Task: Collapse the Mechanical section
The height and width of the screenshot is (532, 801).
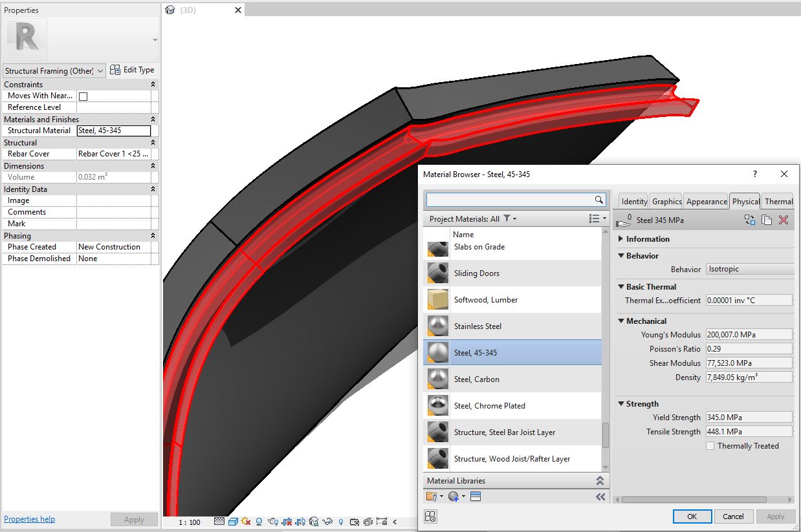Action: point(622,321)
